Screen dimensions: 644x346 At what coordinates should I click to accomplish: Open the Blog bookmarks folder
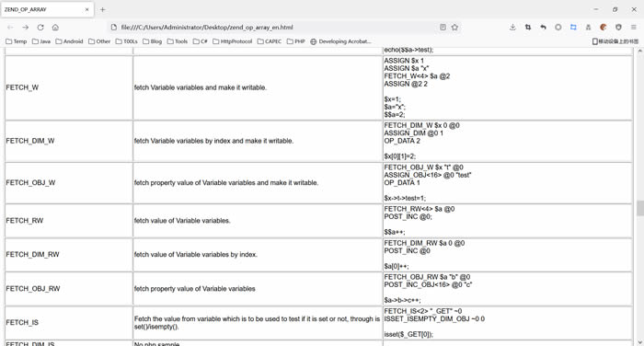[x=153, y=41]
